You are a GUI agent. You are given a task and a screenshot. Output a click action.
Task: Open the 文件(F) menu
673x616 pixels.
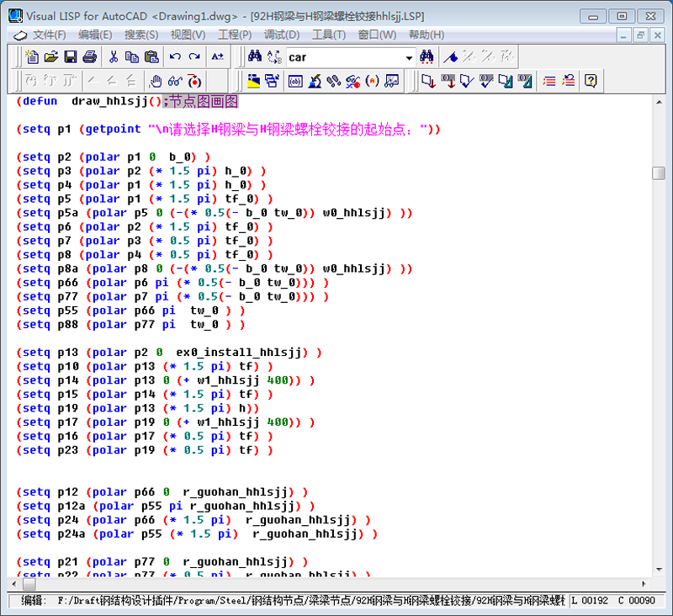pyautogui.click(x=50, y=35)
